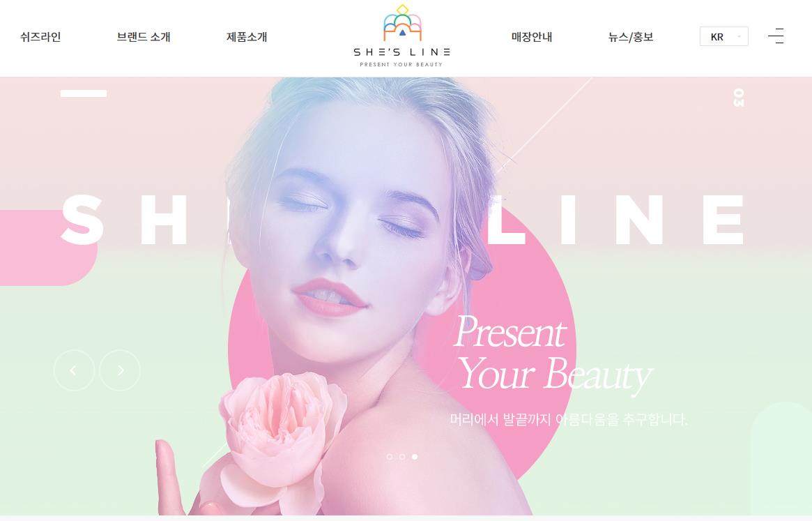Image resolution: width=812 pixels, height=521 pixels.
Task: Advance to next slide arrow
Action: coord(120,370)
